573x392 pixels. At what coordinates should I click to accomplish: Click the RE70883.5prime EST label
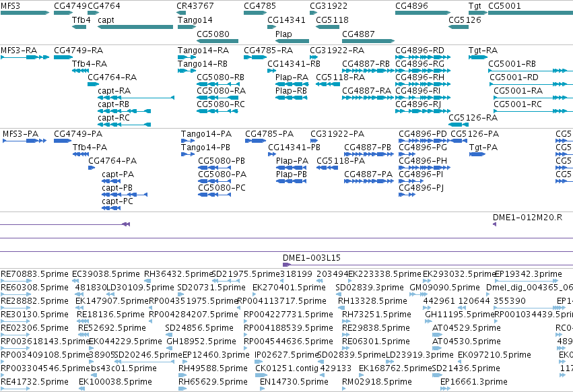pyautogui.click(x=34, y=274)
